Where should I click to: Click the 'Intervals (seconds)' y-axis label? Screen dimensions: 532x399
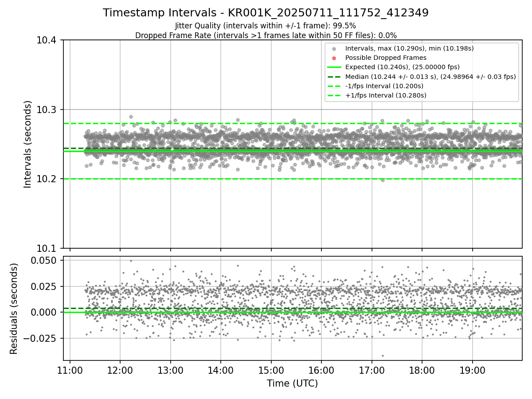pyautogui.click(x=28, y=144)
